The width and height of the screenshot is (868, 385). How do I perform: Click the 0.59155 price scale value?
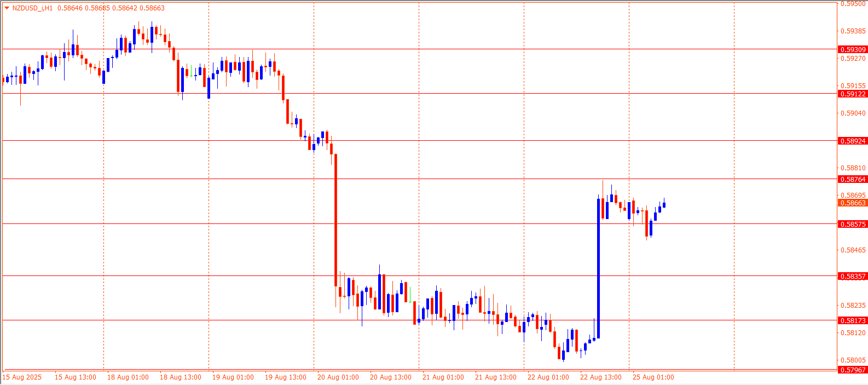click(x=853, y=85)
